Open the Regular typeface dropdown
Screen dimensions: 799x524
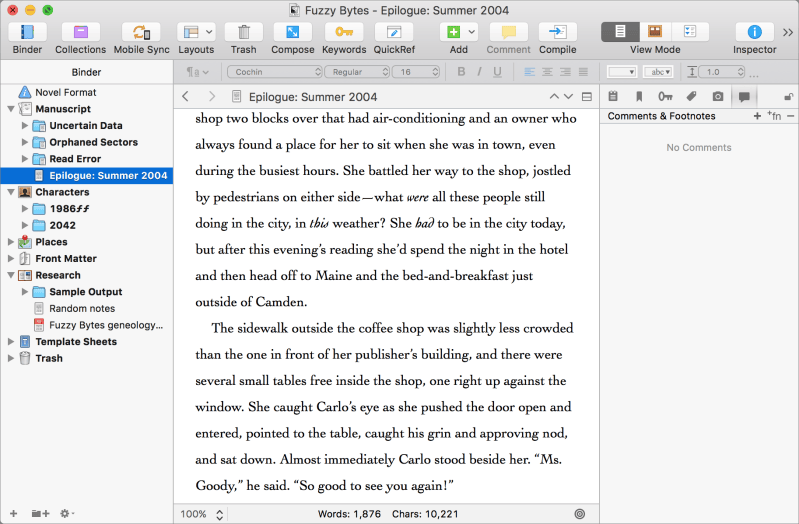point(358,72)
